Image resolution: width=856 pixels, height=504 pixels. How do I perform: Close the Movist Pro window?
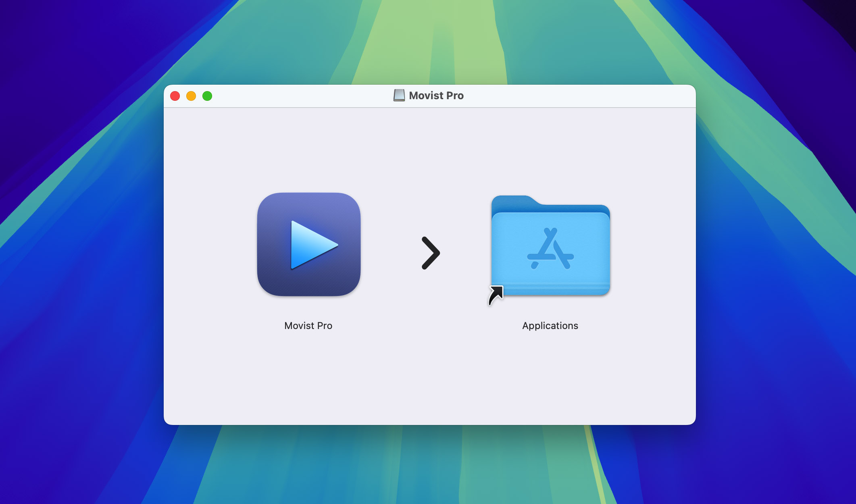coord(175,96)
